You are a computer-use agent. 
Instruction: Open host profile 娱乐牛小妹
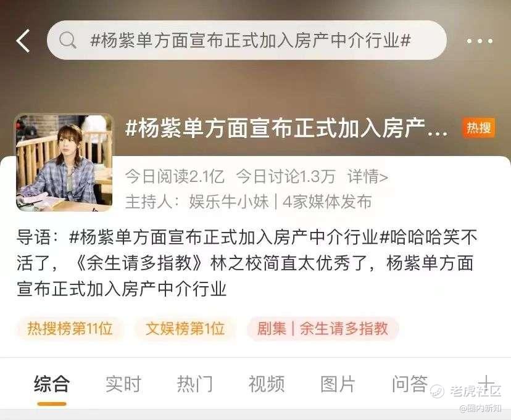(x=229, y=202)
